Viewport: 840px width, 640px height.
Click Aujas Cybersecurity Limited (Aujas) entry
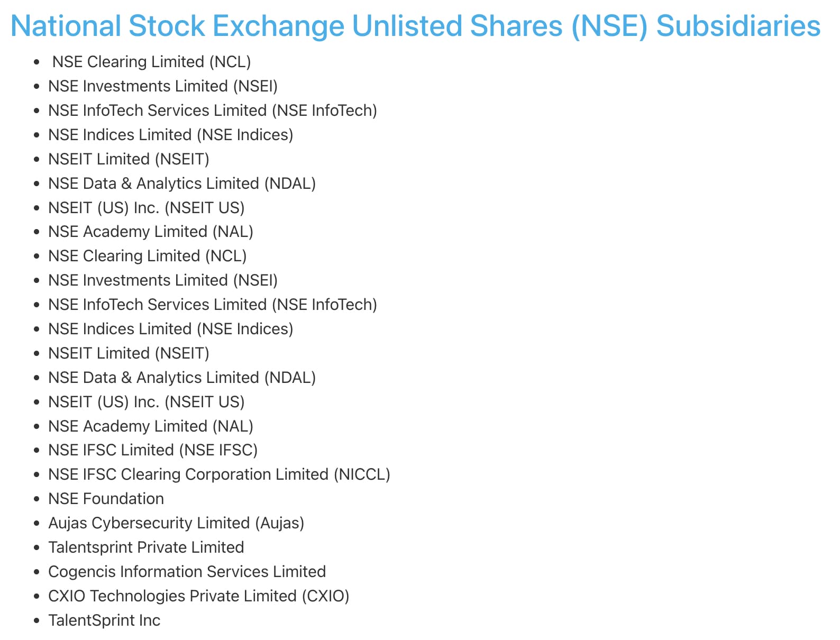pyautogui.click(x=176, y=523)
